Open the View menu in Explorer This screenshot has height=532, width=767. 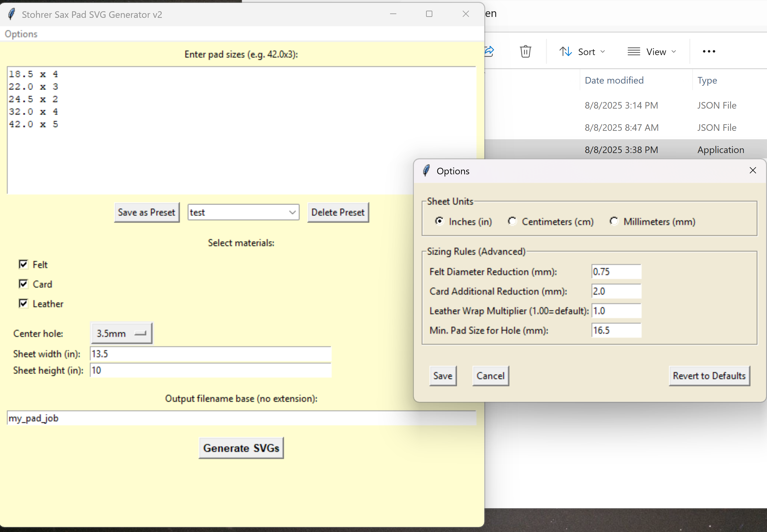(x=651, y=52)
